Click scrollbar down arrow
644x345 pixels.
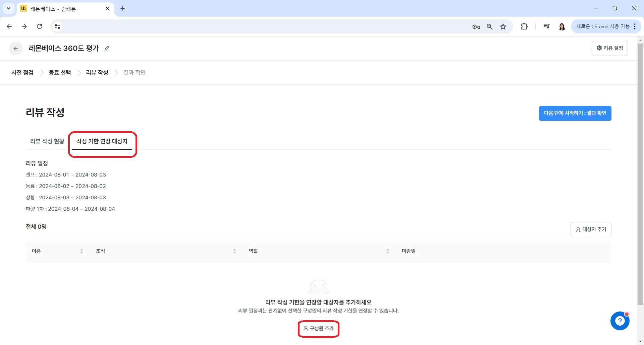(640, 342)
